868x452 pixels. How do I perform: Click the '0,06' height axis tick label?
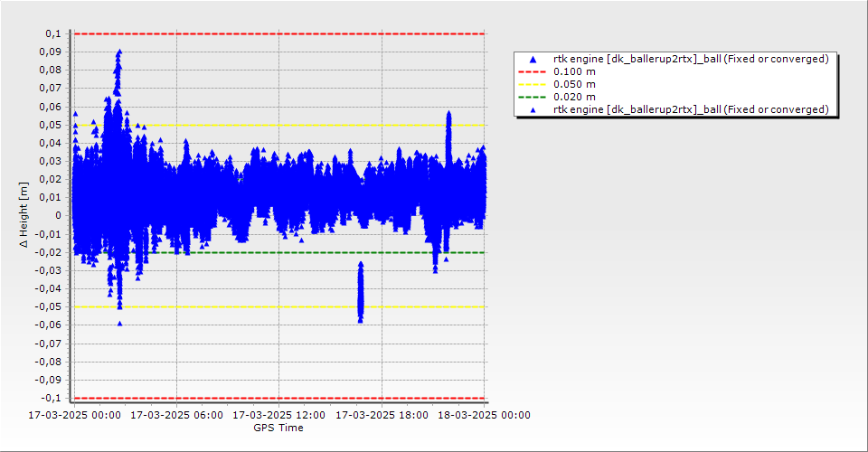51,107
